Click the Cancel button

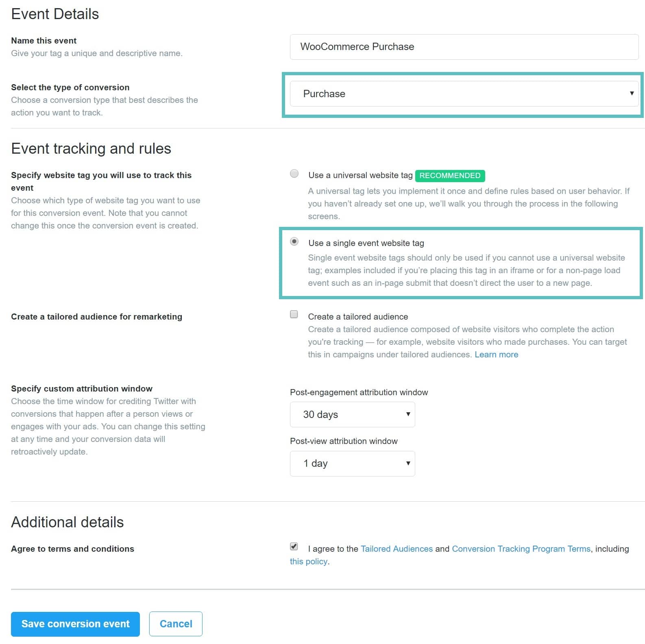coord(176,624)
